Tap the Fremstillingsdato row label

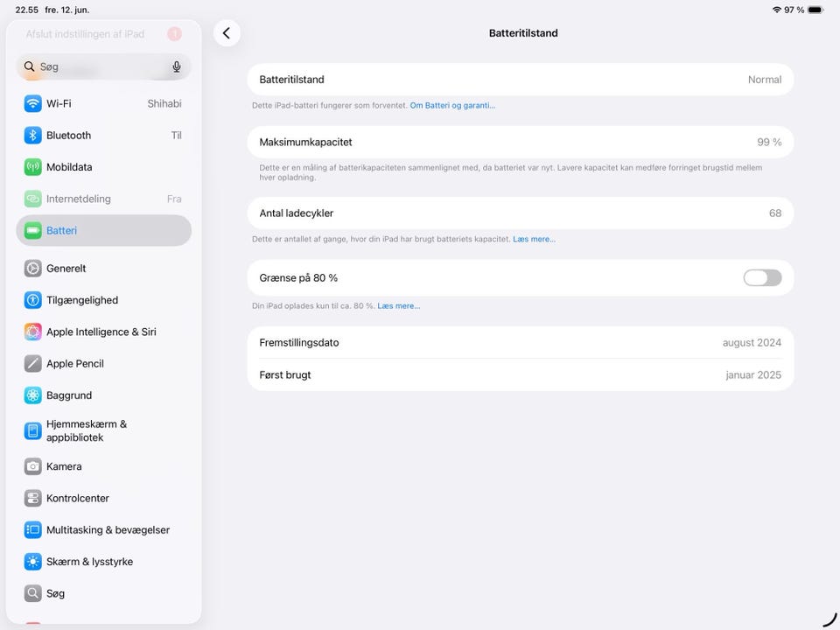tap(299, 343)
